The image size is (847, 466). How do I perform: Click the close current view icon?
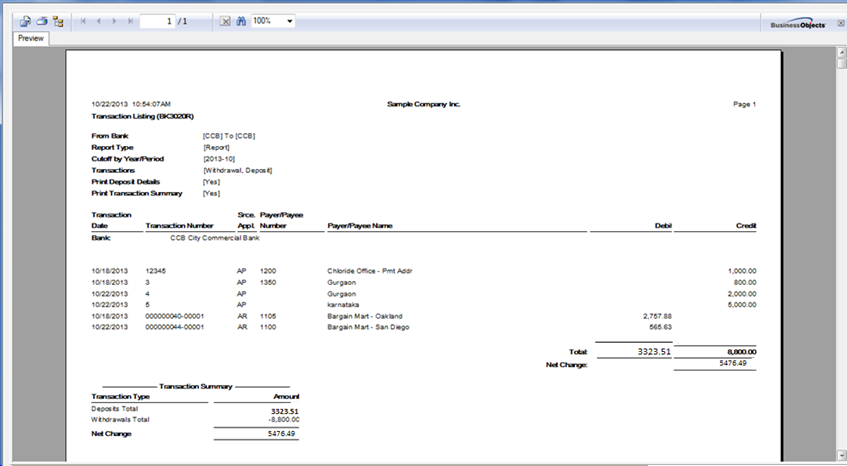tap(225, 21)
